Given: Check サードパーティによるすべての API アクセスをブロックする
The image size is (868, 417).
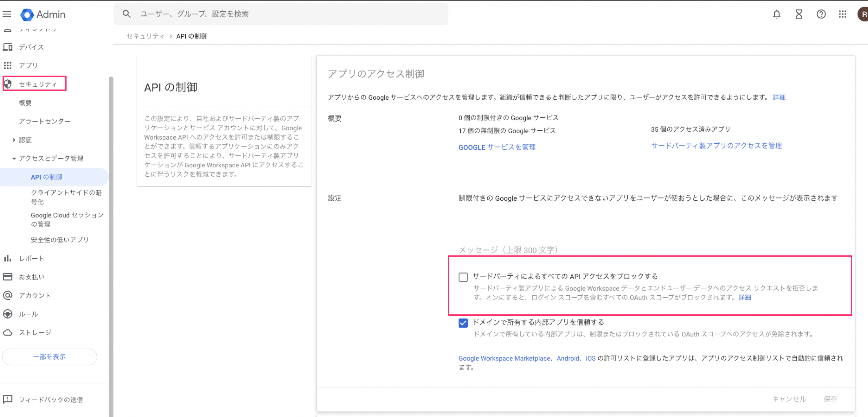Looking at the screenshot, I should click(x=463, y=277).
